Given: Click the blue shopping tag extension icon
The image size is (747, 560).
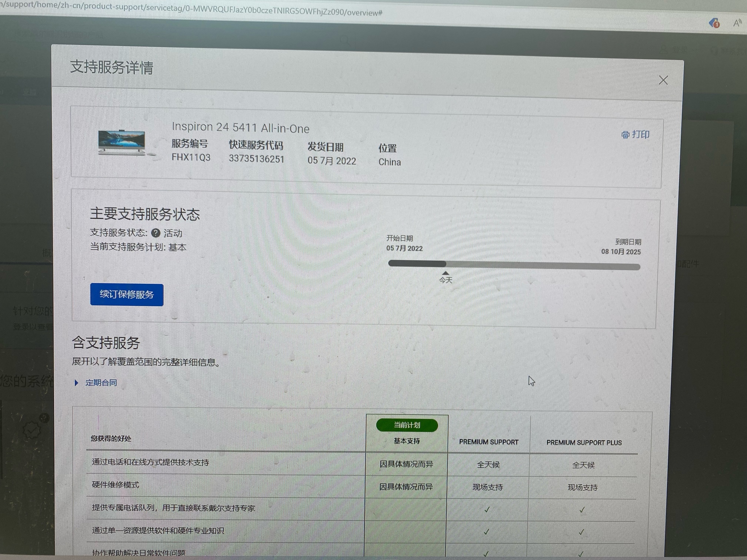Looking at the screenshot, I should (714, 23).
